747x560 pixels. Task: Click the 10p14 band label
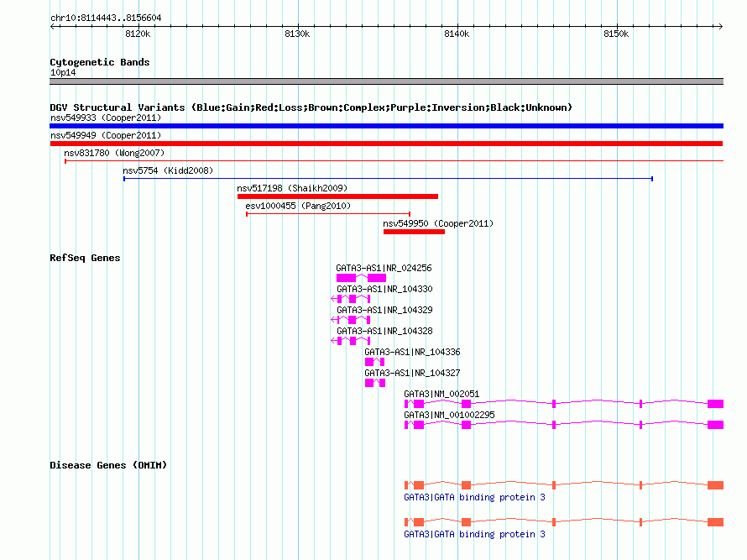pyautogui.click(x=63, y=72)
